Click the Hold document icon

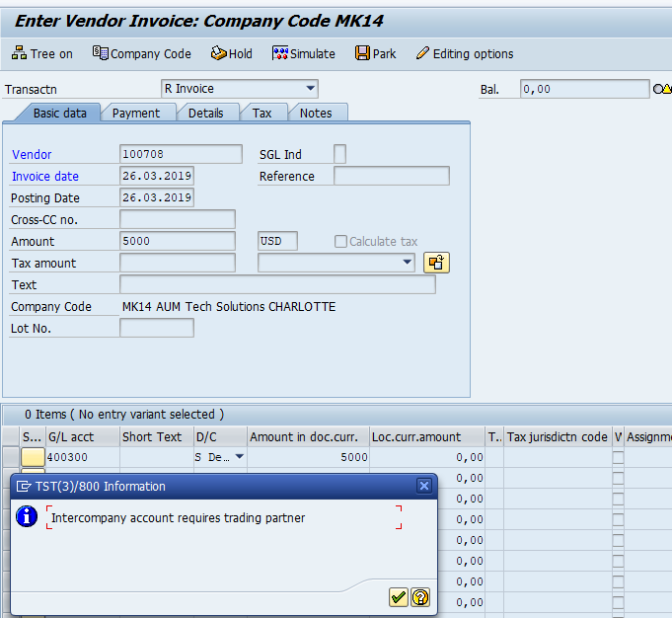[x=218, y=53]
